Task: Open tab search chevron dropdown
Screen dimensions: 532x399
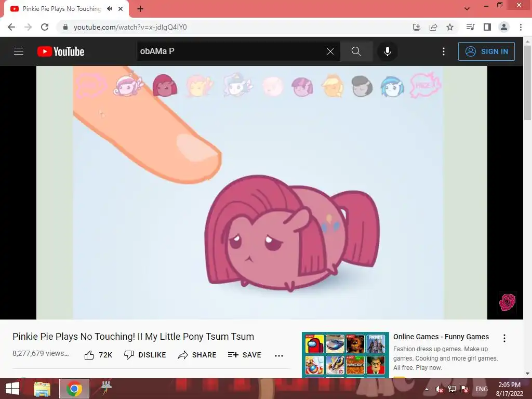Action: [x=467, y=9]
